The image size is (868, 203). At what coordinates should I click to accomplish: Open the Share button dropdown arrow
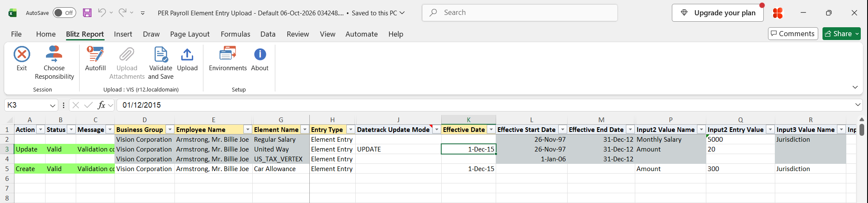(x=857, y=34)
